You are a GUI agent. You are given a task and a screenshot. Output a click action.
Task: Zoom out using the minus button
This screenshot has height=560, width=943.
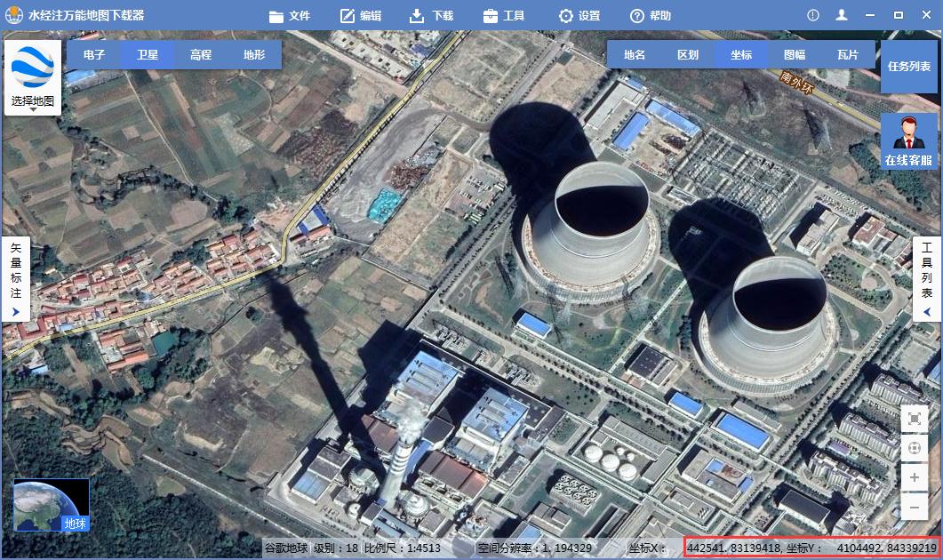(915, 507)
